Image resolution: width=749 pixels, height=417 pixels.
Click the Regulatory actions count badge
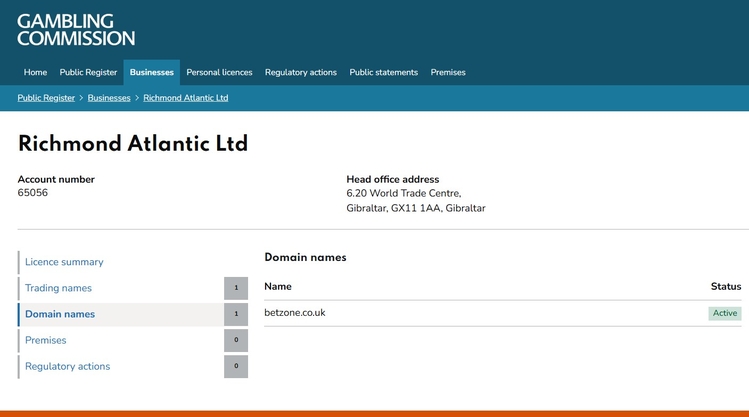click(x=236, y=366)
